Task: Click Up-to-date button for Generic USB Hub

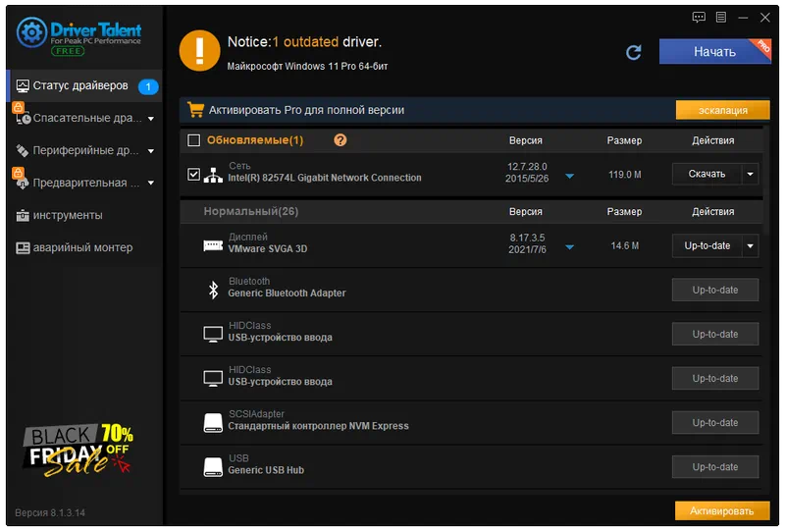Action: (x=715, y=467)
